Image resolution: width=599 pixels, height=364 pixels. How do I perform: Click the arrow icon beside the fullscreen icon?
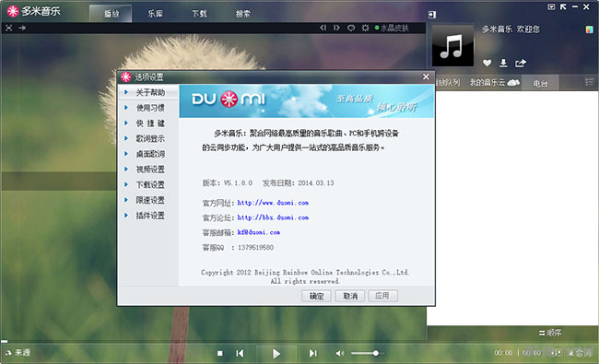tap(22, 28)
